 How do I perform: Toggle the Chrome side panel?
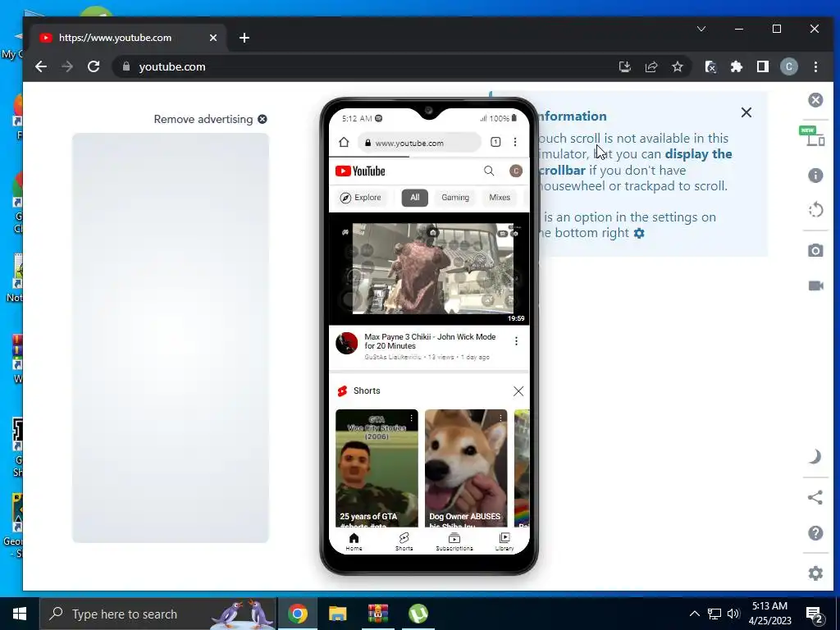click(x=763, y=66)
